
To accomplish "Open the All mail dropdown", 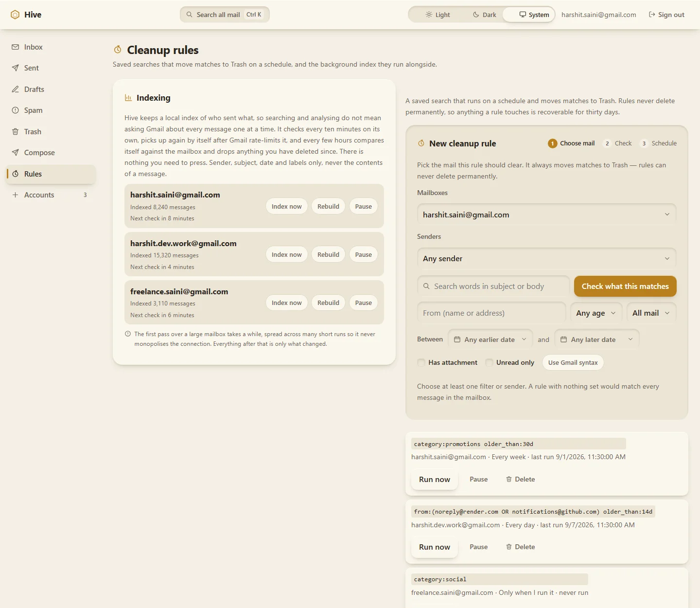I will tap(651, 313).
